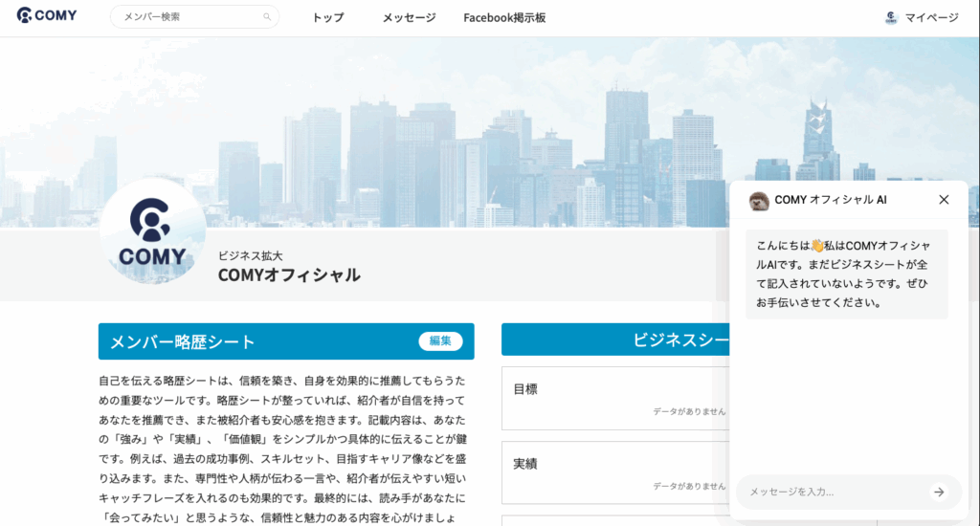980x526 pixels.
Task: Focus the メンバー検索 search field
Action: point(194,17)
